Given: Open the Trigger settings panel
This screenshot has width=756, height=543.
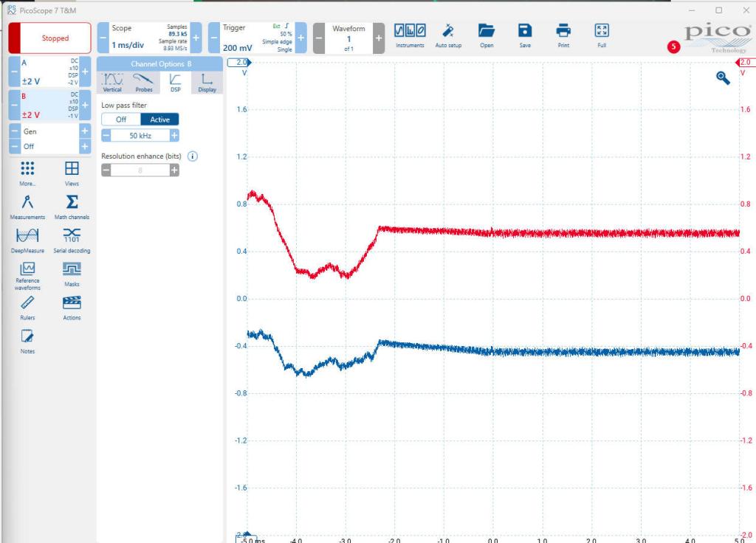Looking at the screenshot, I should [255, 38].
